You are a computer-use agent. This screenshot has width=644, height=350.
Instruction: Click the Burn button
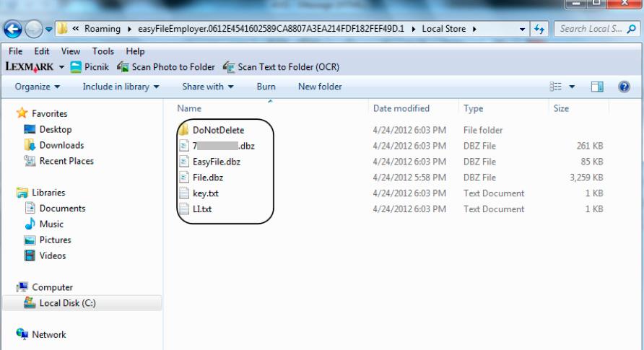pos(266,87)
